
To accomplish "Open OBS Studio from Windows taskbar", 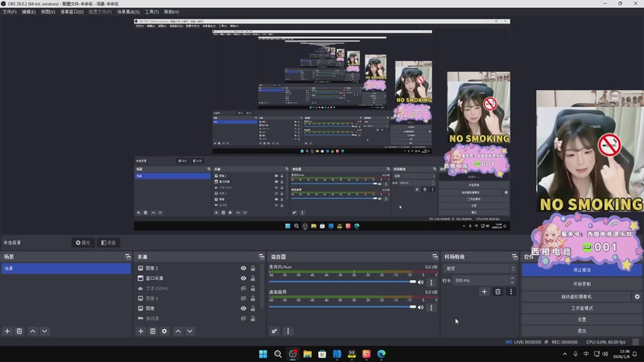I will [293, 354].
